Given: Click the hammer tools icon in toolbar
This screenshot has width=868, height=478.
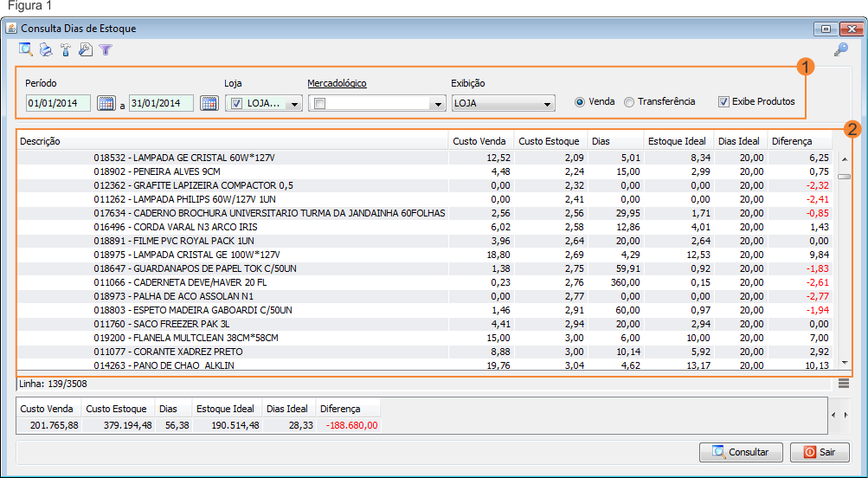Looking at the screenshot, I should point(65,50).
